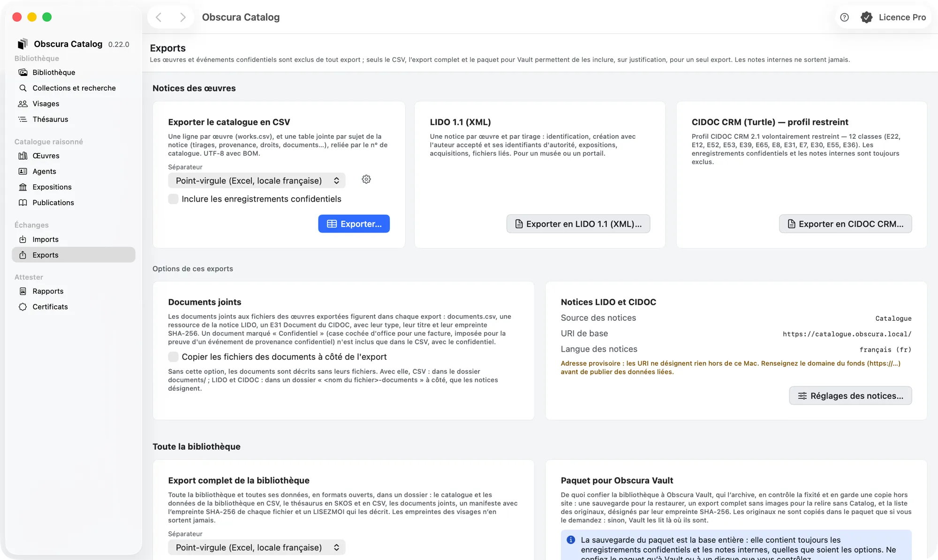
Task: Enable Inclure les enregistrements confidentiels
Action: tap(173, 199)
